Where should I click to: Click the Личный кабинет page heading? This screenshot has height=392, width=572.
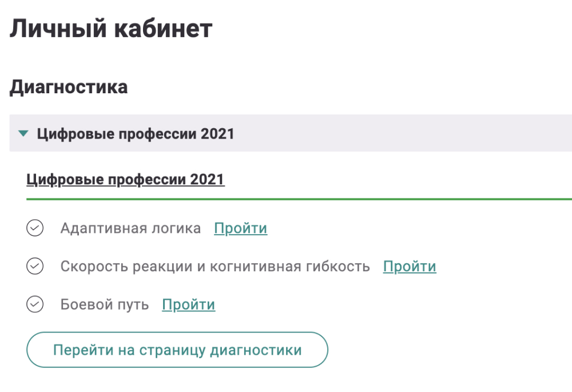click(x=111, y=29)
